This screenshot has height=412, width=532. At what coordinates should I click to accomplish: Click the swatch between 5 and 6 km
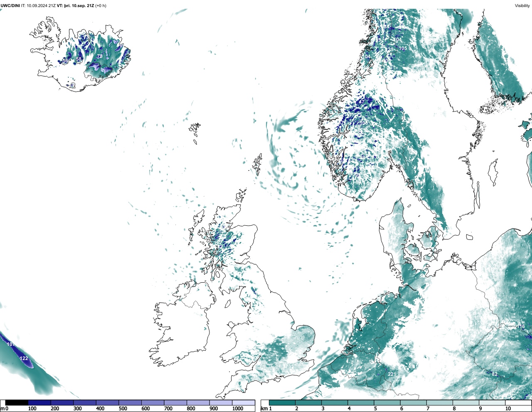pos(387,403)
